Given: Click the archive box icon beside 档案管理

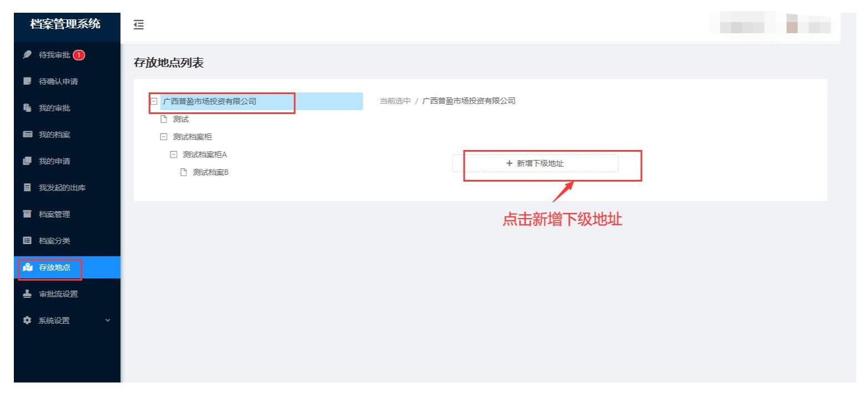Looking at the screenshot, I should coord(26,214).
